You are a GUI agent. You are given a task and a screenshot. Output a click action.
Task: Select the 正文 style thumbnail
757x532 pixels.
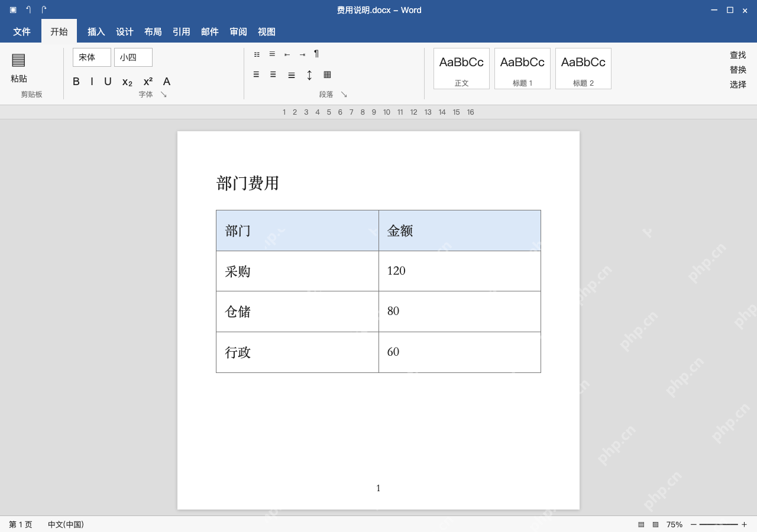(x=461, y=69)
